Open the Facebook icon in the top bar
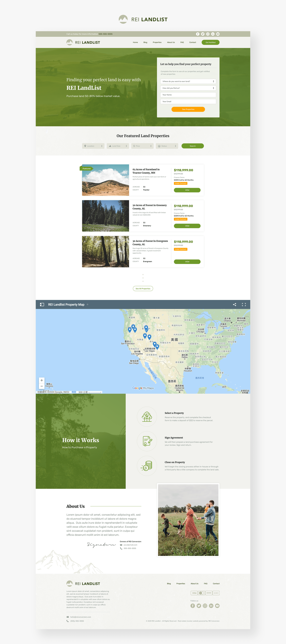 coord(198,34)
